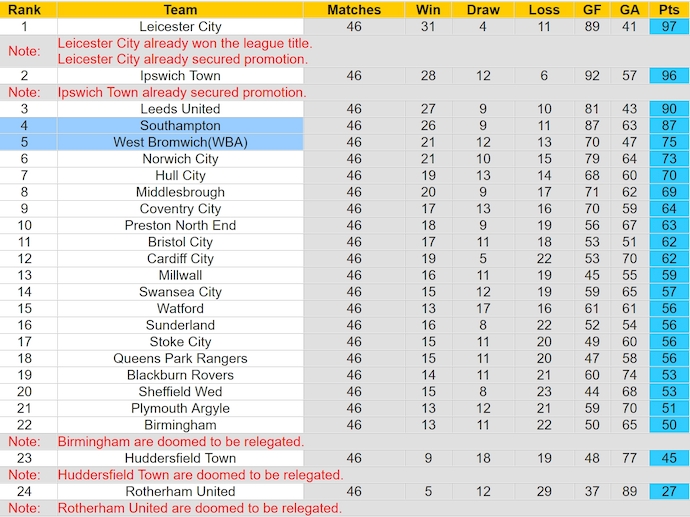690x517 pixels.
Task: Open the Leeds United team entry
Action: [180, 109]
